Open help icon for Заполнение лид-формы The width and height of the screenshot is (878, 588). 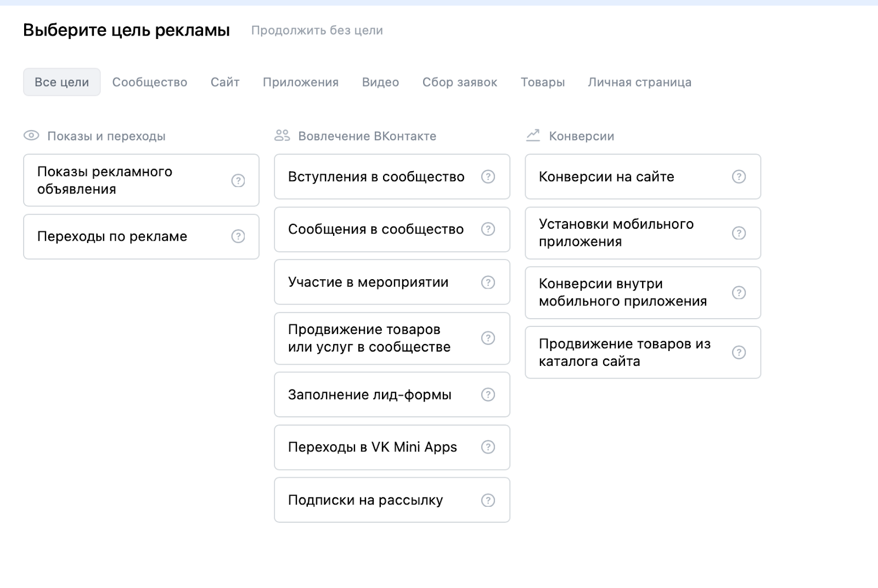(488, 395)
